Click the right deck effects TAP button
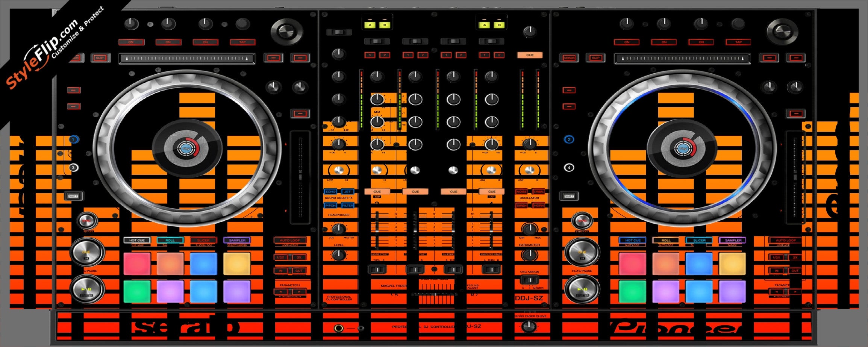The width and height of the screenshot is (868, 347). point(738,42)
